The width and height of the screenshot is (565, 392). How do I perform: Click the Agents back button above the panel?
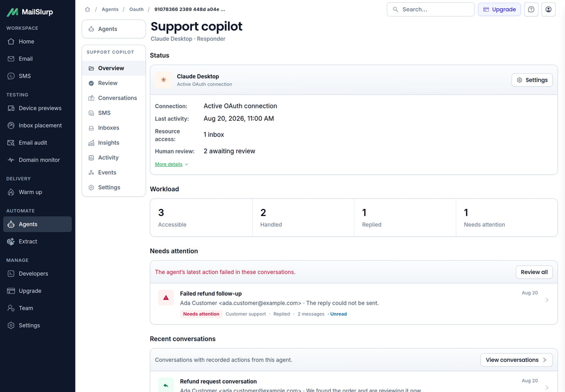[x=114, y=29]
